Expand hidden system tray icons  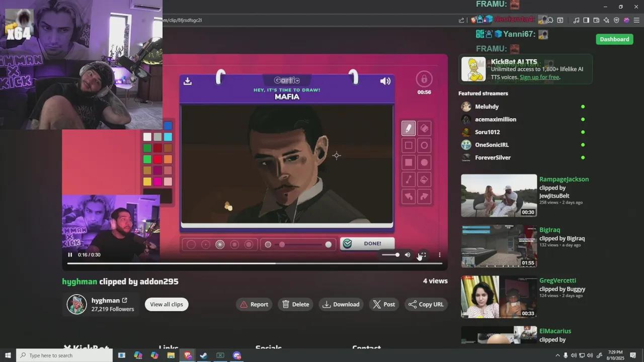pos(557,355)
